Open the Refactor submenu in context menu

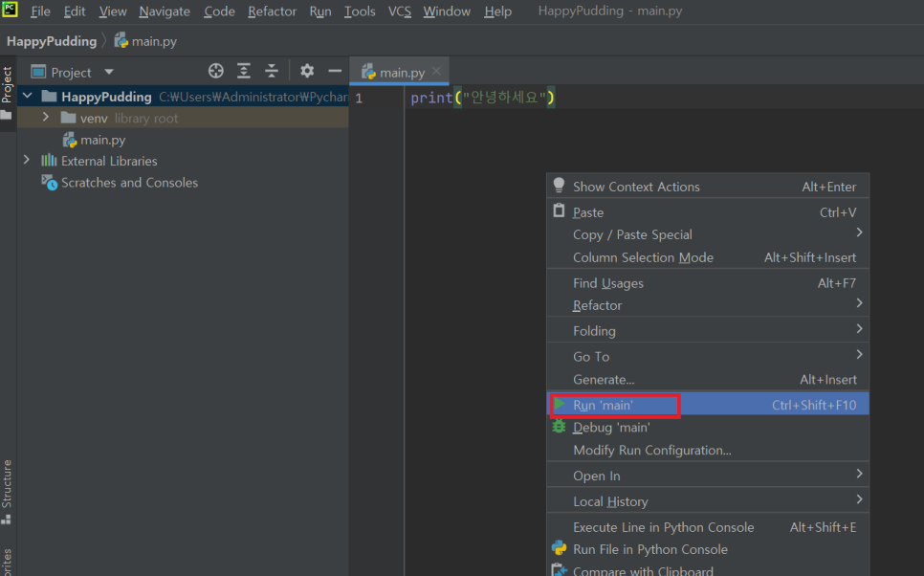(708, 305)
